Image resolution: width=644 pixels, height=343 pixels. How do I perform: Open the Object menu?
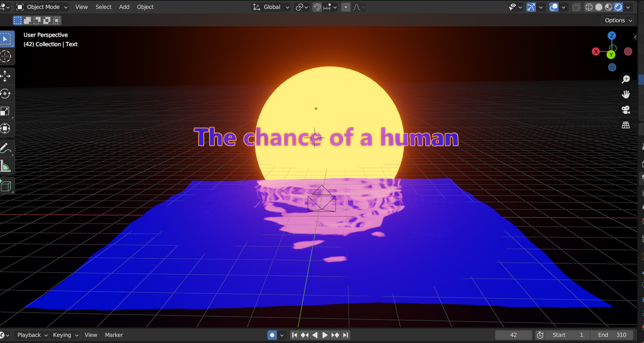tap(145, 7)
